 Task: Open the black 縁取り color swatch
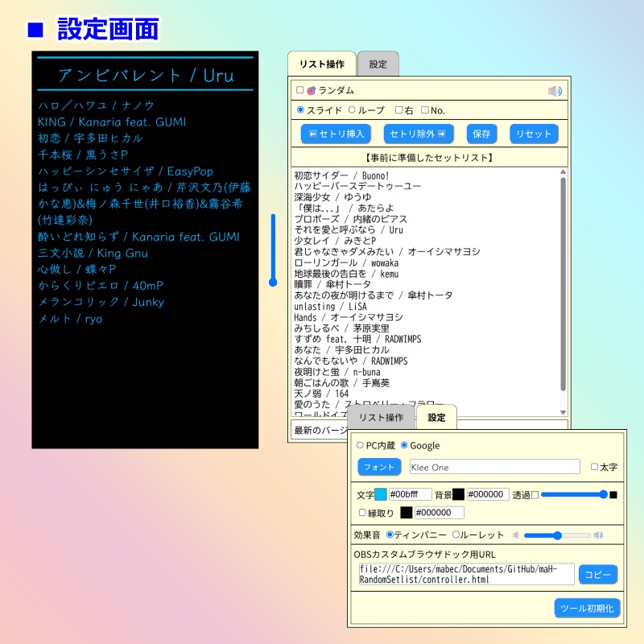(x=407, y=512)
